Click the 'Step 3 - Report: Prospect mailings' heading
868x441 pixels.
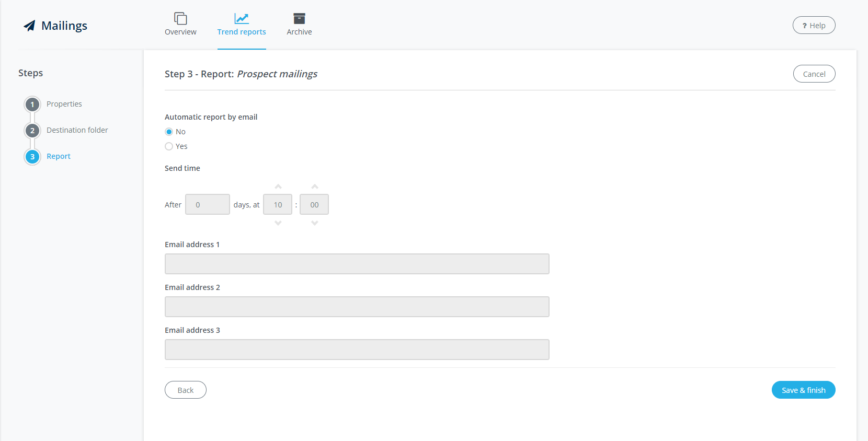(x=241, y=74)
